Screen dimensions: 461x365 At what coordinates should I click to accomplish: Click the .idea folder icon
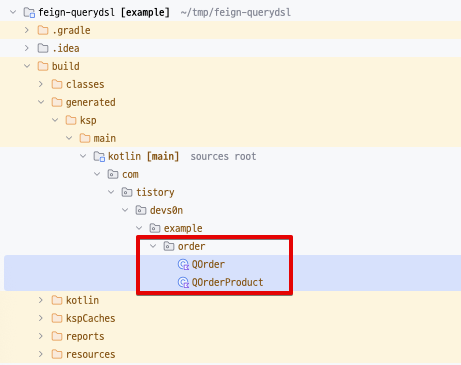[43, 48]
